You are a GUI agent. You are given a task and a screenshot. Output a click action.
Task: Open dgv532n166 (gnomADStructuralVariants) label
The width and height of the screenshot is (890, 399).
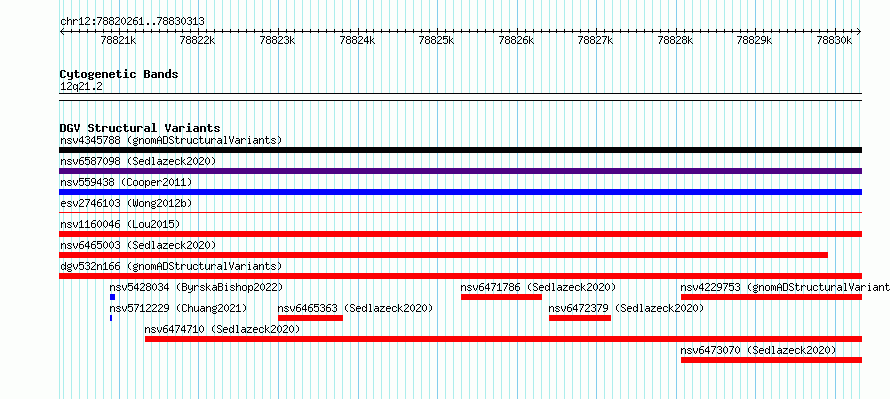click(171, 266)
